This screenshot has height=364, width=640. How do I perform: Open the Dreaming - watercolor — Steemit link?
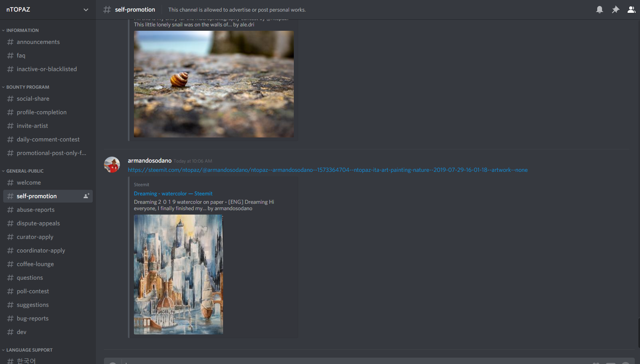(173, 193)
